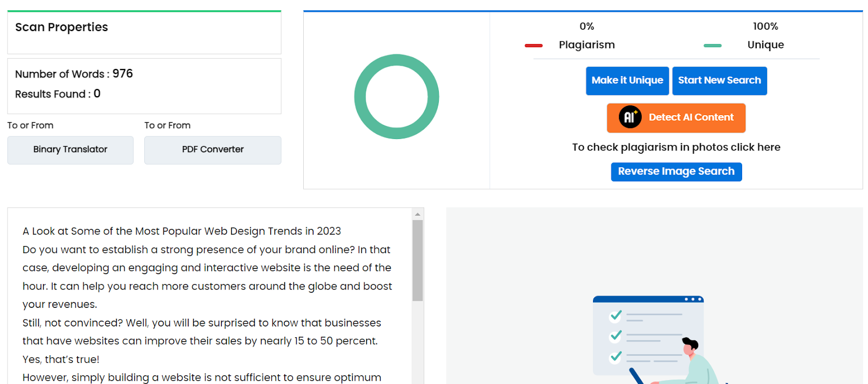Start a new search

point(719,81)
